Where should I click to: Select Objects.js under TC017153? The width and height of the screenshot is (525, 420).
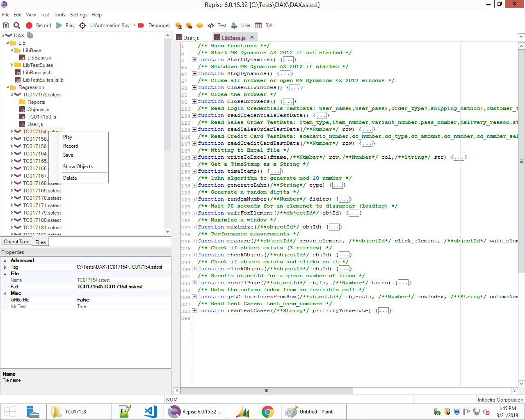pyautogui.click(x=38, y=110)
